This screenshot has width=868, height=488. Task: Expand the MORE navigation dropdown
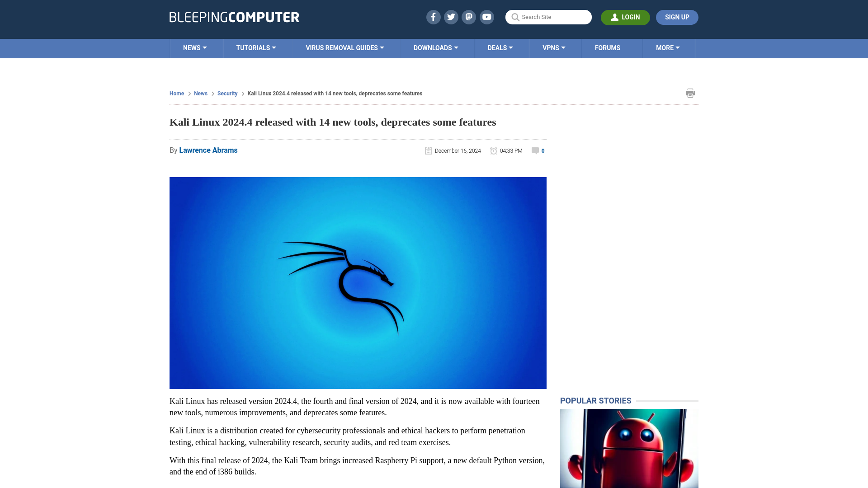point(667,47)
